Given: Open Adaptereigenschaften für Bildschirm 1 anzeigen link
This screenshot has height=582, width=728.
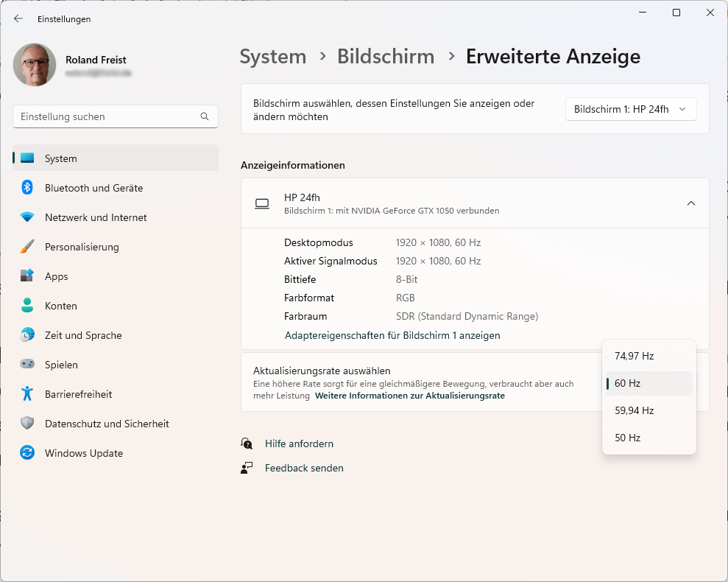Looking at the screenshot, I should point(392,335).
